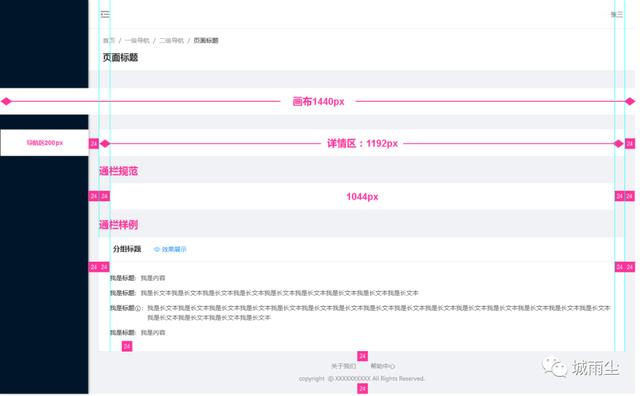Go to 首页 in the breadcrumb
This screenshot has height=396, width=640.
click(109, 40)
